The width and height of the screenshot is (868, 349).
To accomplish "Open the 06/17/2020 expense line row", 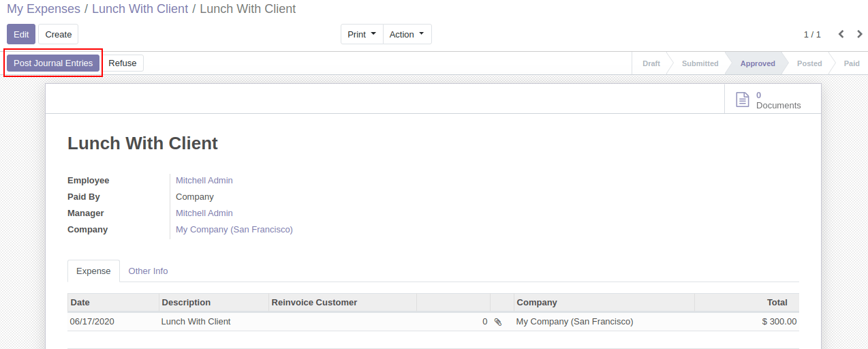I will [433, 322].
